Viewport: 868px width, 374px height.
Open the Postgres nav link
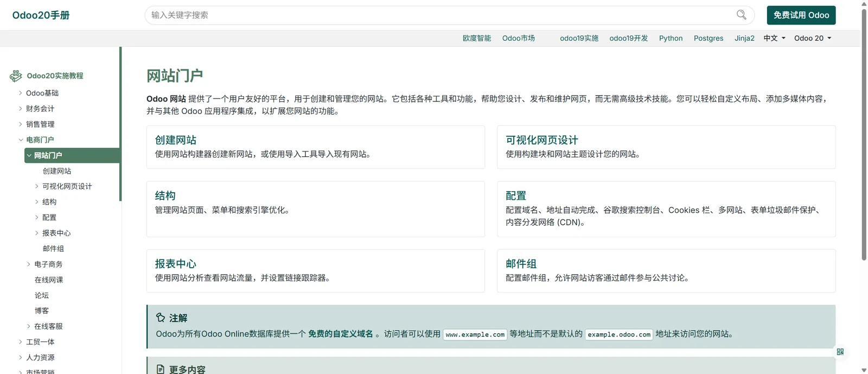[709, 38]
